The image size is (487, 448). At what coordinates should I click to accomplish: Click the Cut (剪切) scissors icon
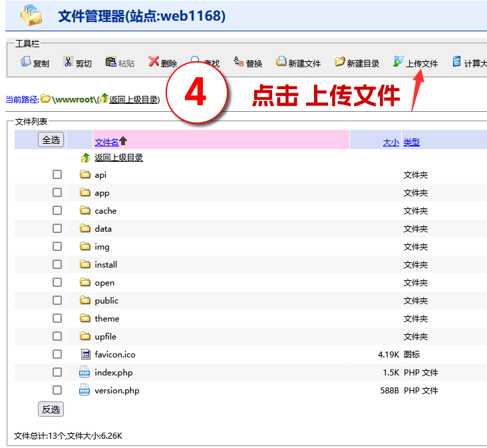click(68, 61)
